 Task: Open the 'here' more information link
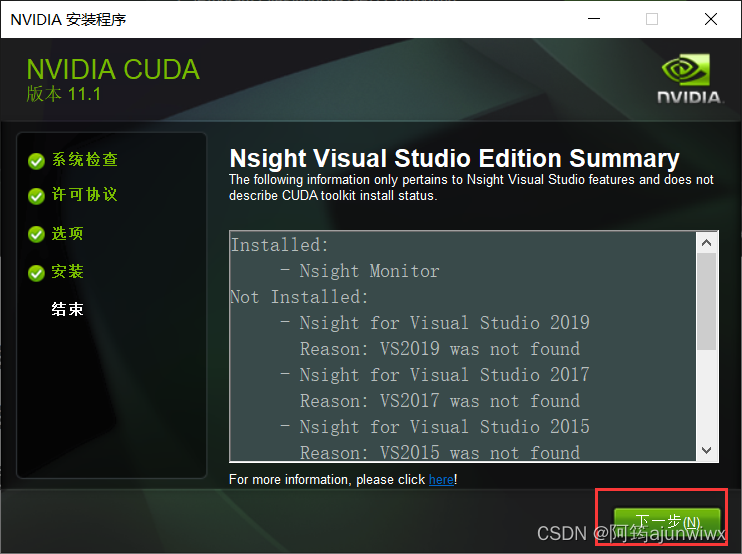coord(441,480)
